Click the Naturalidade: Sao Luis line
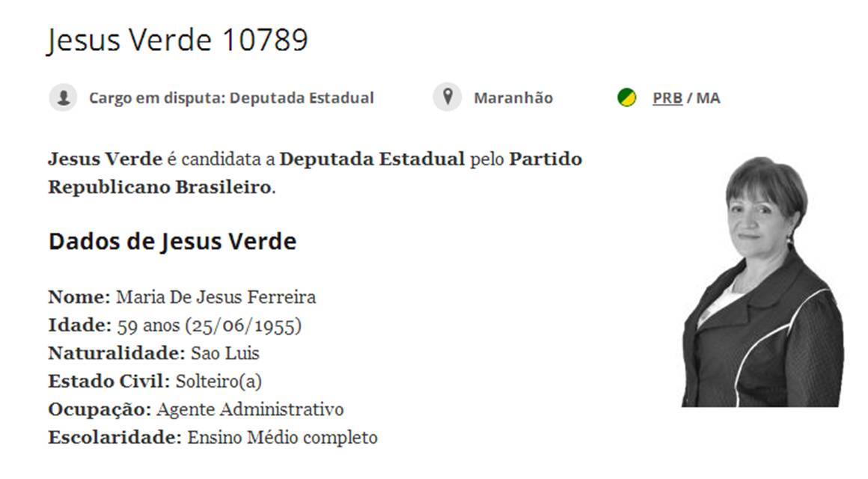Screen dimensions: 868x479 [153, 353]
